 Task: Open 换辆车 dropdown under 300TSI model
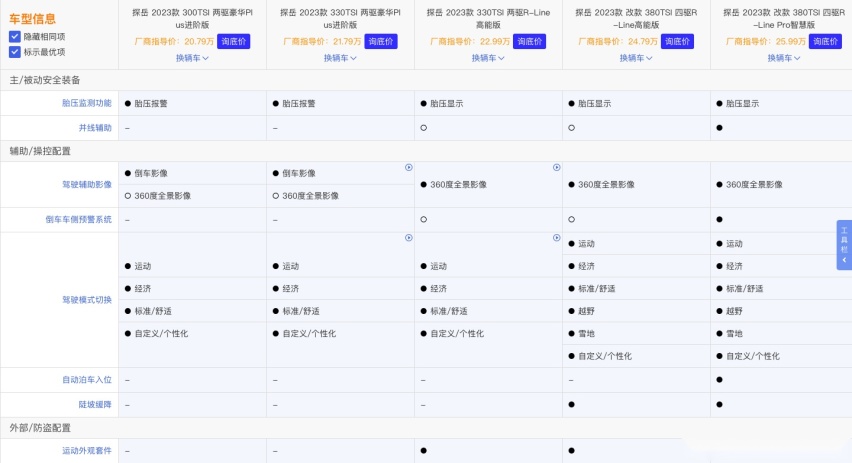point(192,58)
